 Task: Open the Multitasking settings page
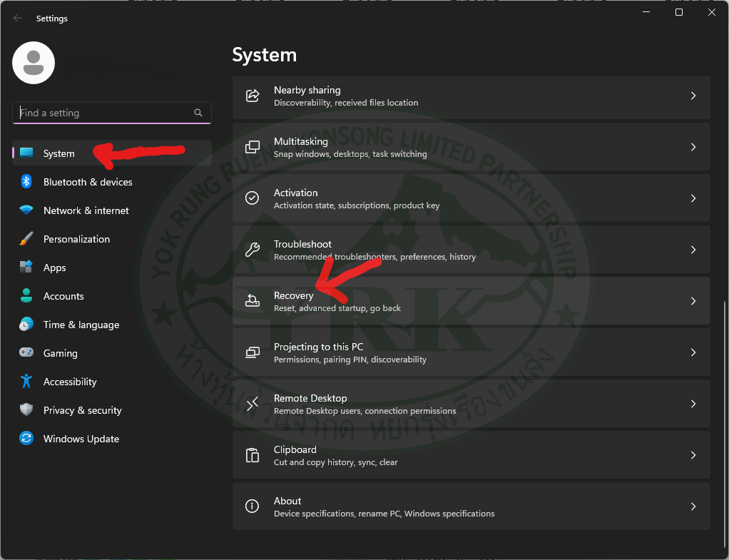471,147
